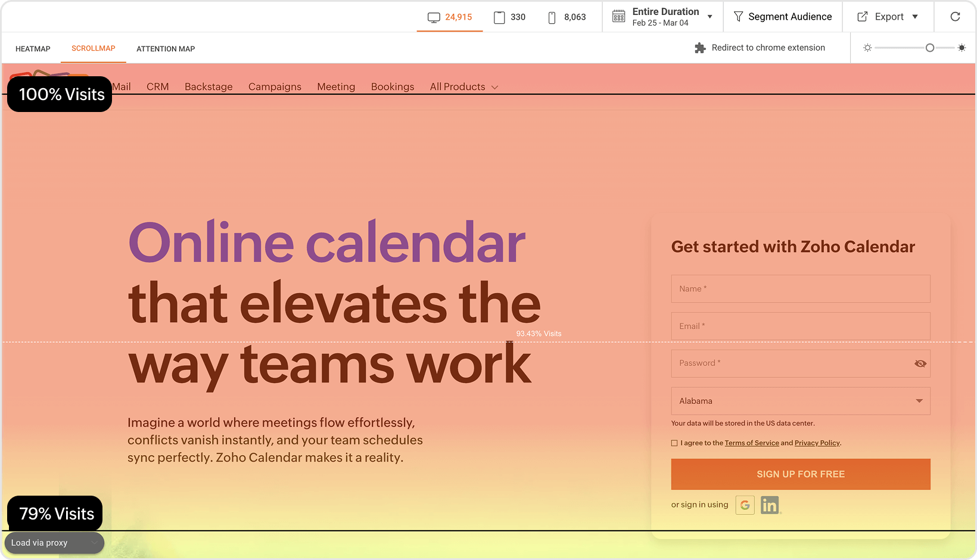Click the 79% Visits badge
The width and height of the screenshot is (977, 560).
coord(55,514)
